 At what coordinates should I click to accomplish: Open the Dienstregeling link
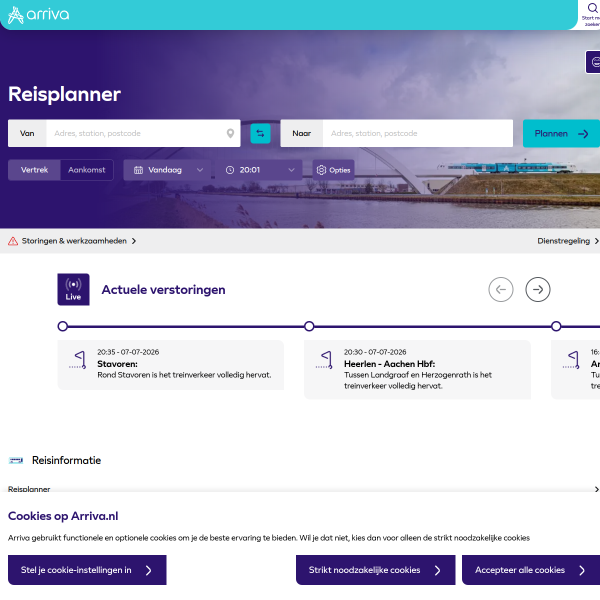point(567,241)
